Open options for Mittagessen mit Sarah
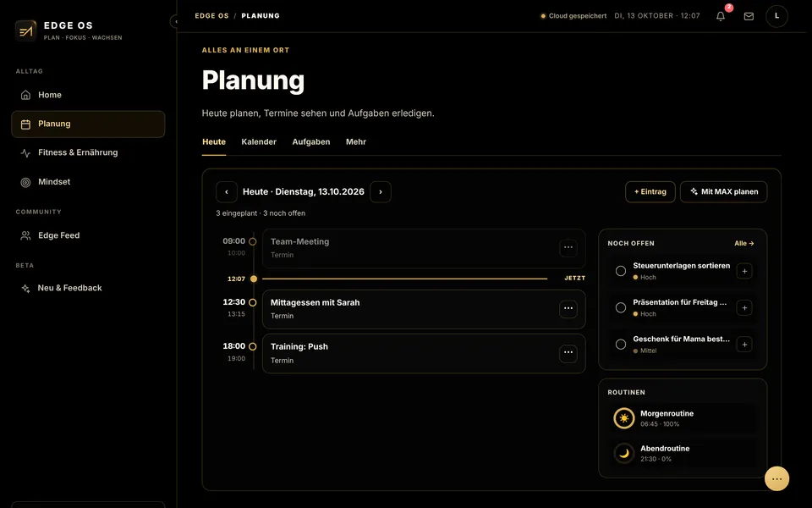Image resolution: width=812 pixels, height=508 pixels. [568, 308]
